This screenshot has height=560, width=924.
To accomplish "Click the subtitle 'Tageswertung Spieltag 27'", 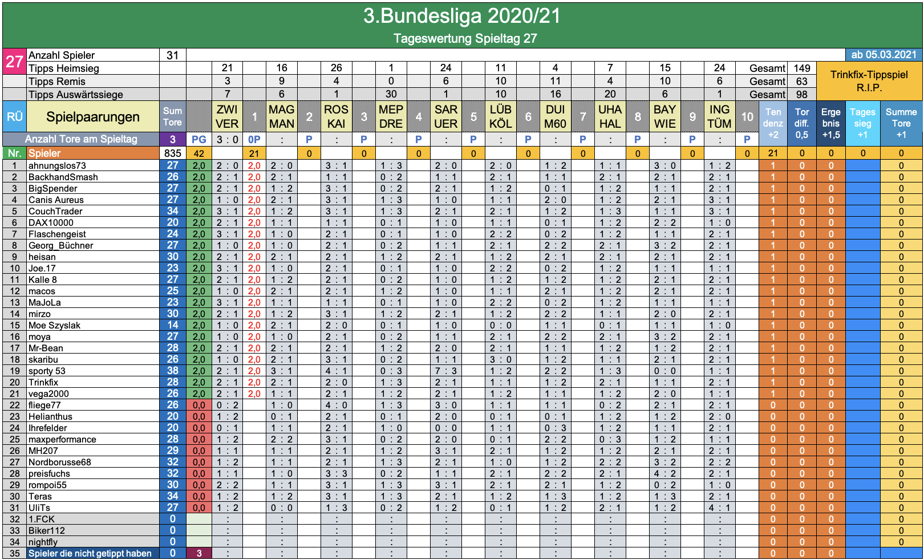I will [465, 38].
